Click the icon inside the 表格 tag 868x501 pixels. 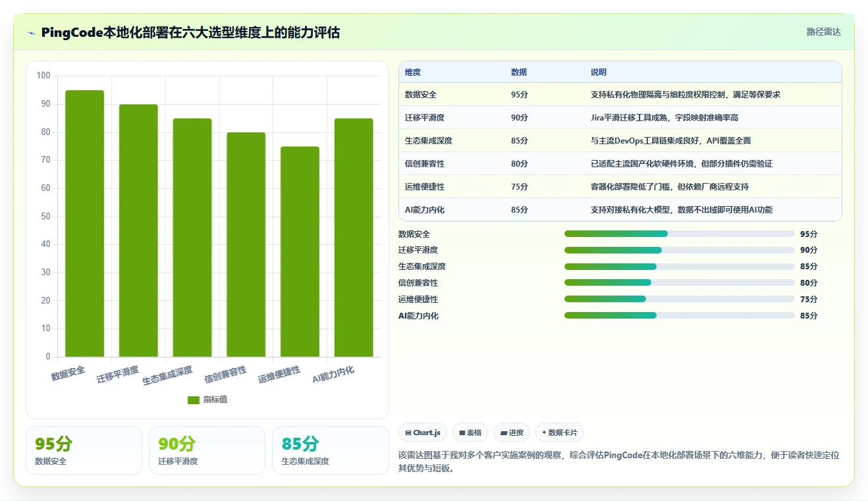[462, 433]
